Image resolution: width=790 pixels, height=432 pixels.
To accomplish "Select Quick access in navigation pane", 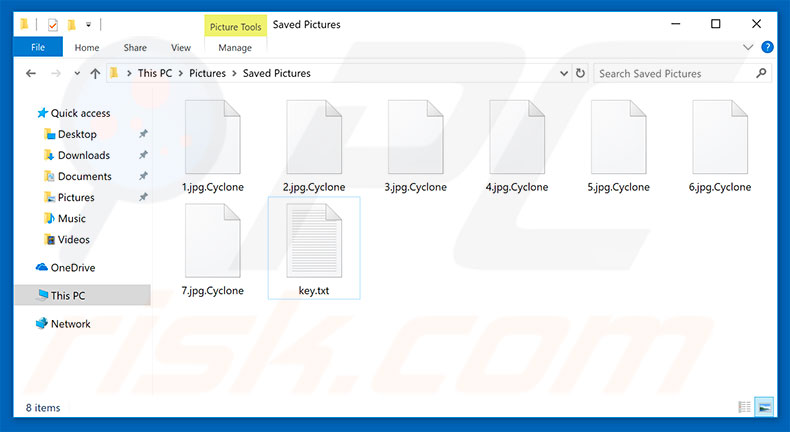I will 80,113.
